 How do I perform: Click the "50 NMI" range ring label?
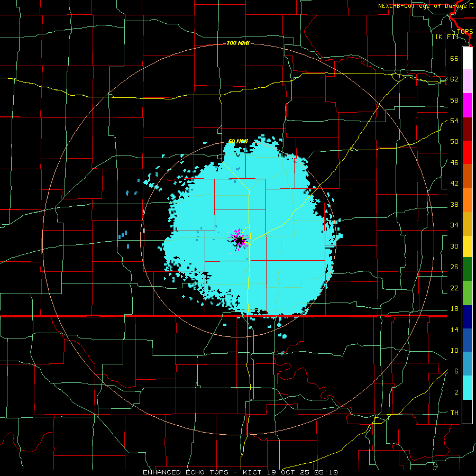point(239,141)
